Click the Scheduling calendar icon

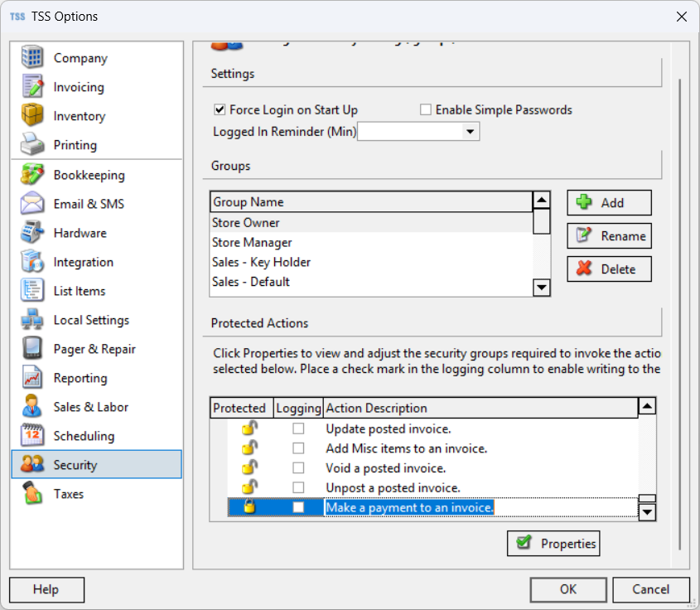(x=32, y=436)
